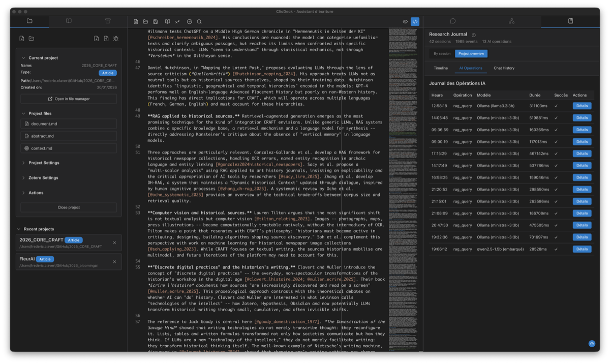Click the Research Journal help question icon
Viewport: 610px width, 364px height.
(x=474, y=35)
